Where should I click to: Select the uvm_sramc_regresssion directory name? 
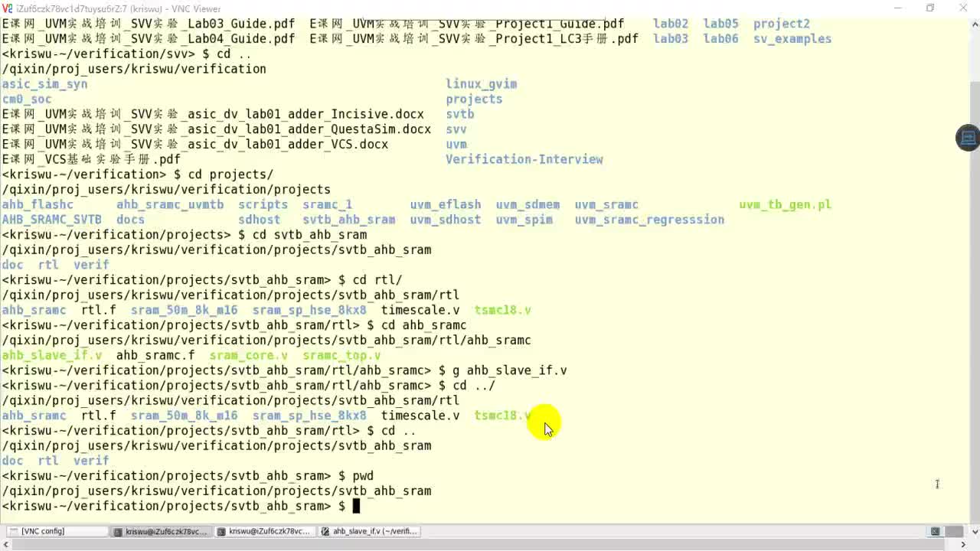click(x=649, y=220)
